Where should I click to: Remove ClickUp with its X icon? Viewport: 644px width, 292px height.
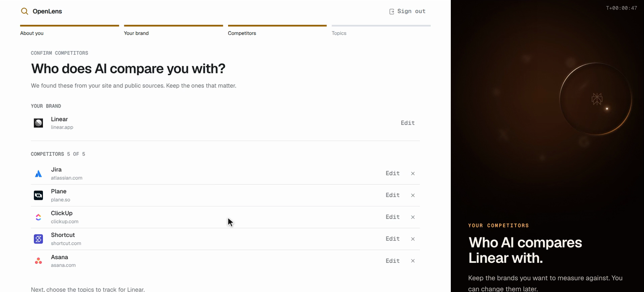(413, 217)
